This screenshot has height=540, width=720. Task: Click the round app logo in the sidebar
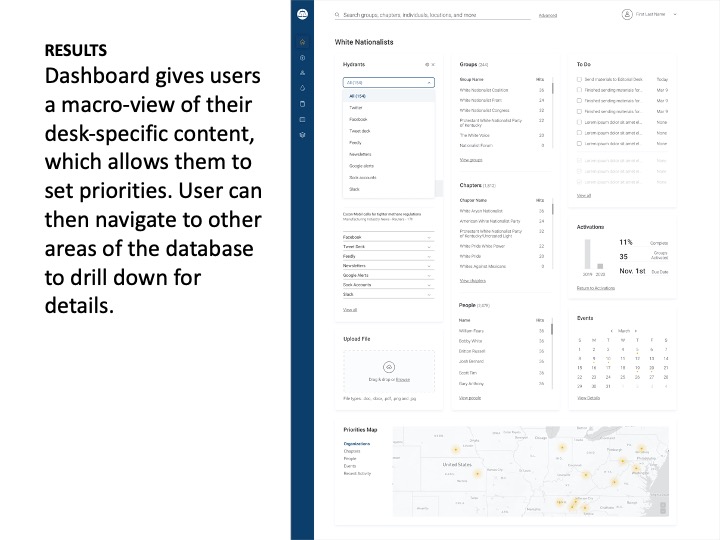click(303, 14)
